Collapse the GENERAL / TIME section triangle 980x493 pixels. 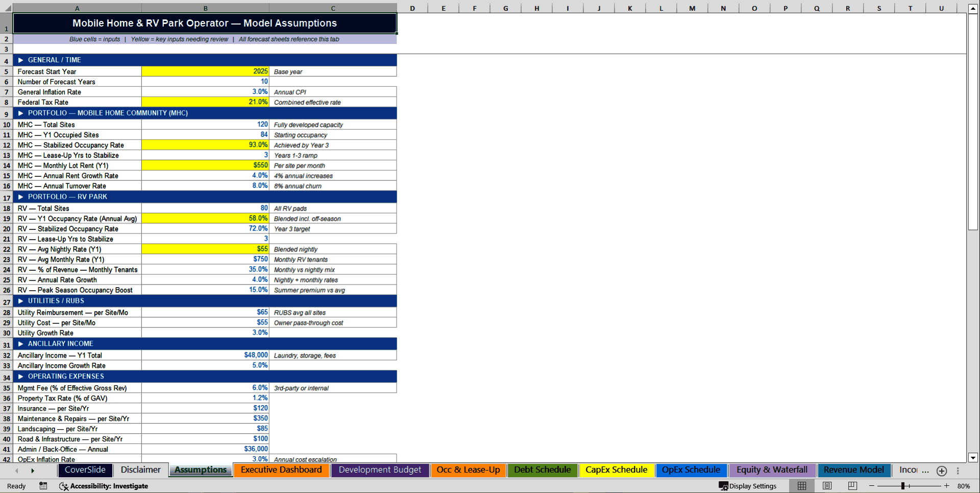pos(21,60)
